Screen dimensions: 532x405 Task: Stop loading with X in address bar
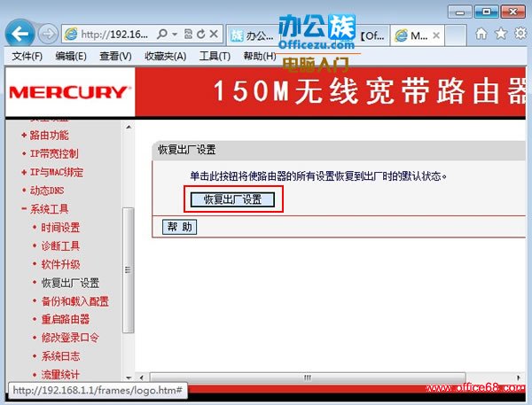tap(214, 34)
